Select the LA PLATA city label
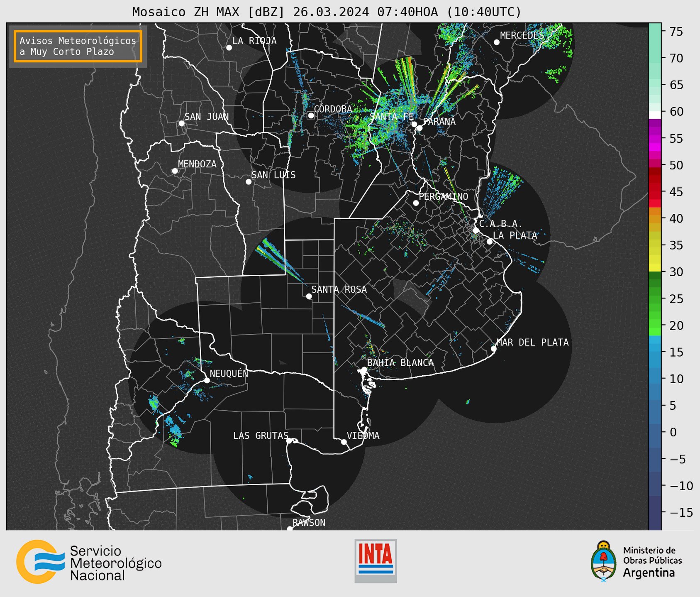Image resolution: width=700 pixels, height=597 pixels. [515, 235]
